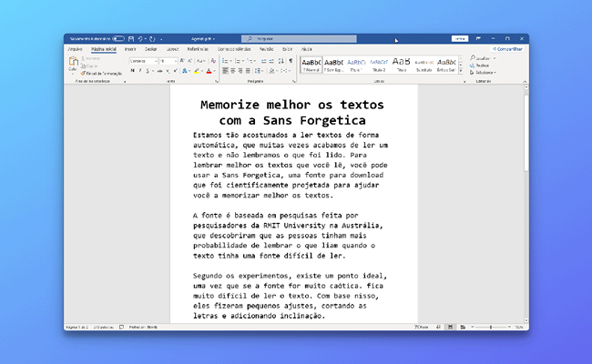Apply yellow text highlight color
This screenshot has height=364, width=592.
pos(197,71)
